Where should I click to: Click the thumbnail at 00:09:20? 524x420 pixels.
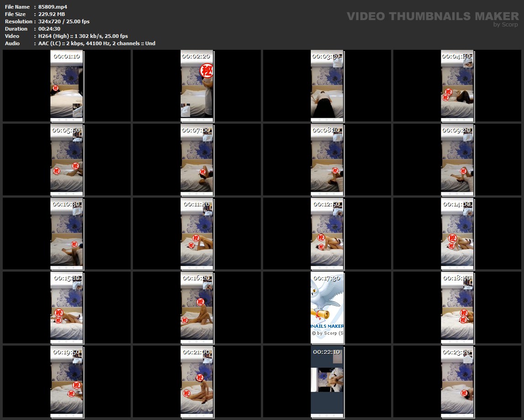pos(457,160)
